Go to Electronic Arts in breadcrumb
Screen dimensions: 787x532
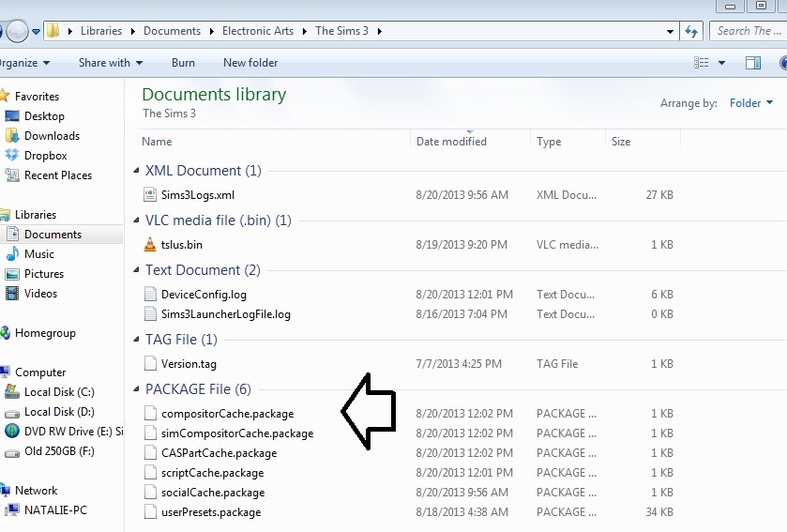257,31
